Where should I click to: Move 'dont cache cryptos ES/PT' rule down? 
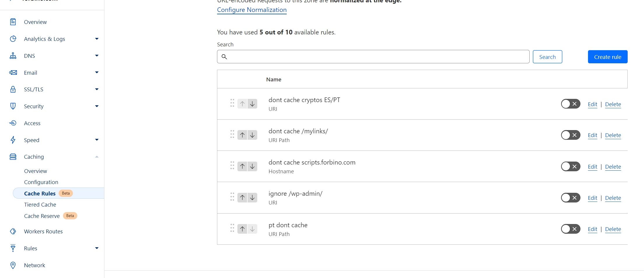(x=252, y=104)
